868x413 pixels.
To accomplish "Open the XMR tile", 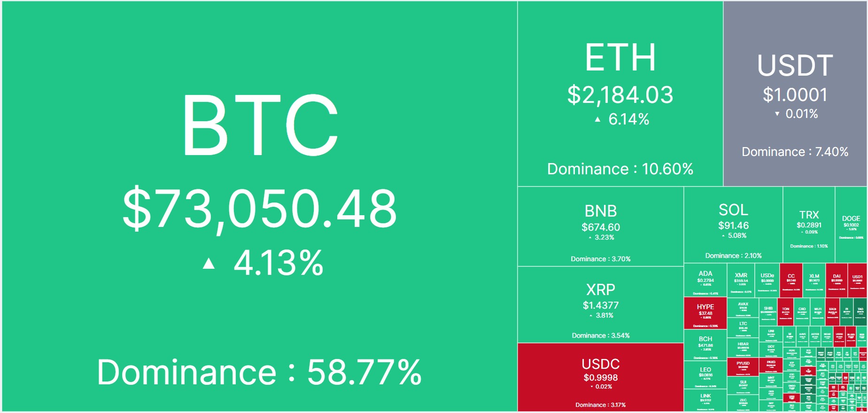I will tap(741, 280).
